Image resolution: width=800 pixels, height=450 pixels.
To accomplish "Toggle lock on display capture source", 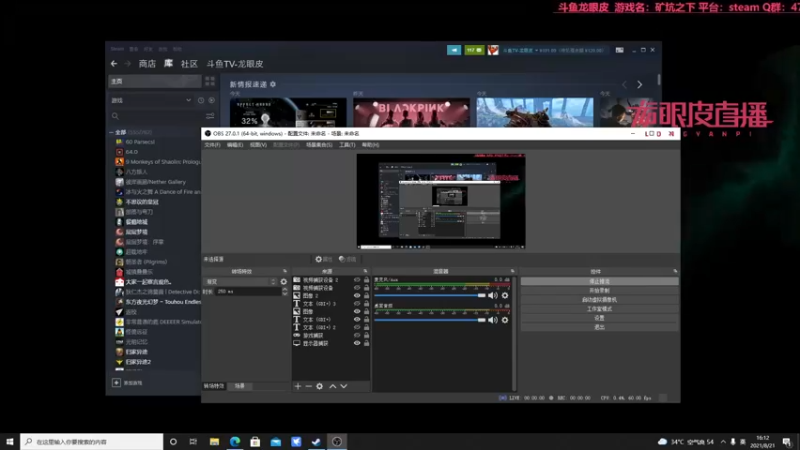I will 366,343.
